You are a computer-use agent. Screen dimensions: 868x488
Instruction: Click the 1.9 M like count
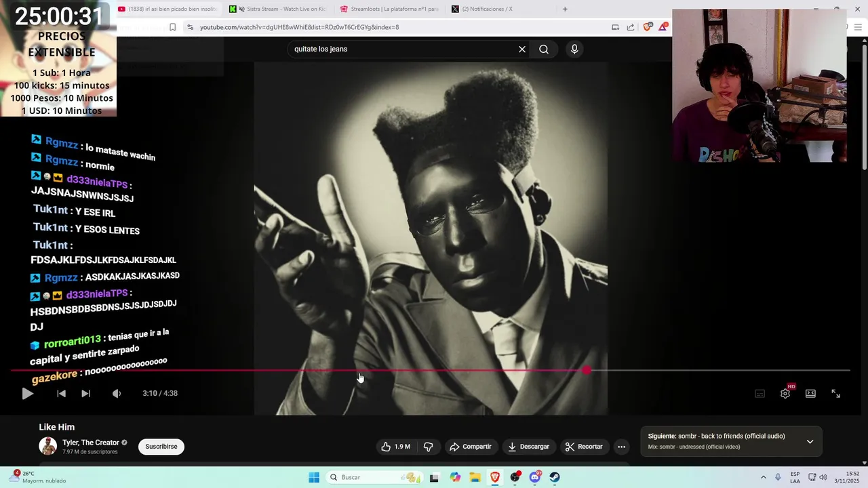(403, 447)
